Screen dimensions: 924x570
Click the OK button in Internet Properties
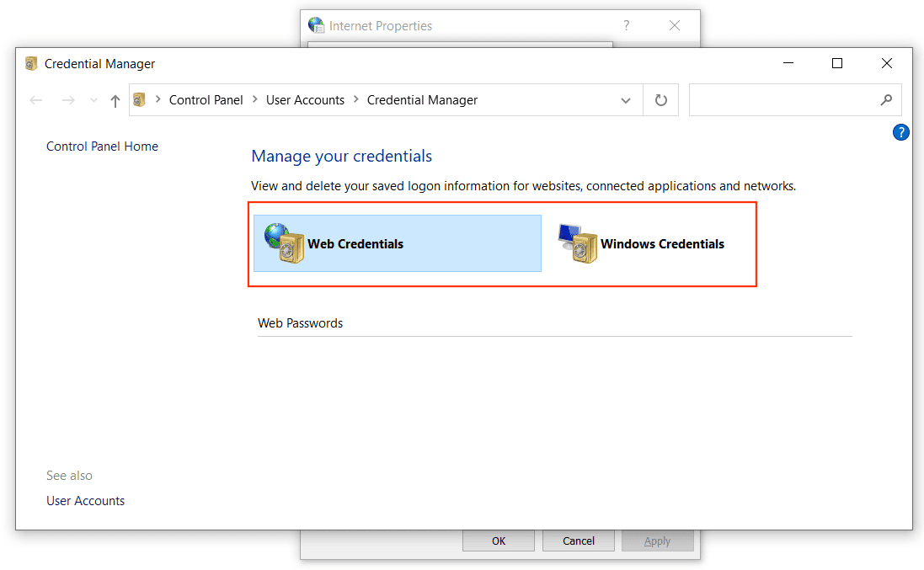[498, 541]
